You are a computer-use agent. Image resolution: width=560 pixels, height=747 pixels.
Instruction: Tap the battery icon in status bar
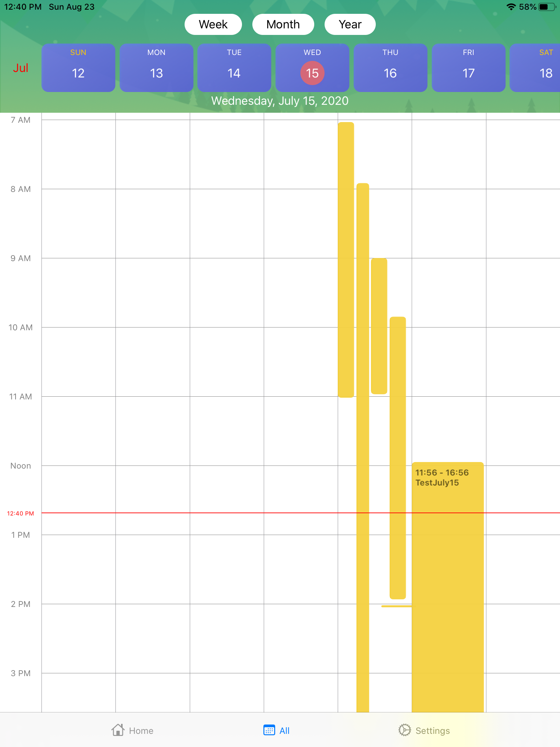pyautogui.click(x=547, y=7)
